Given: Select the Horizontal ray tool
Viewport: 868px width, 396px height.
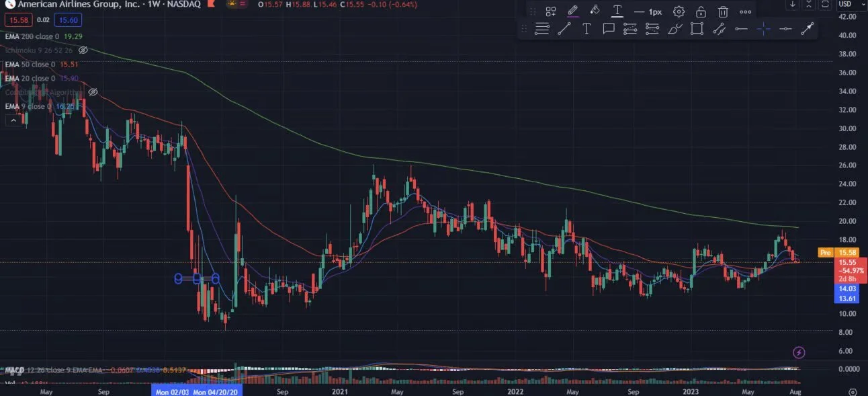Looking at the screenshot, I should coord(741,29).
